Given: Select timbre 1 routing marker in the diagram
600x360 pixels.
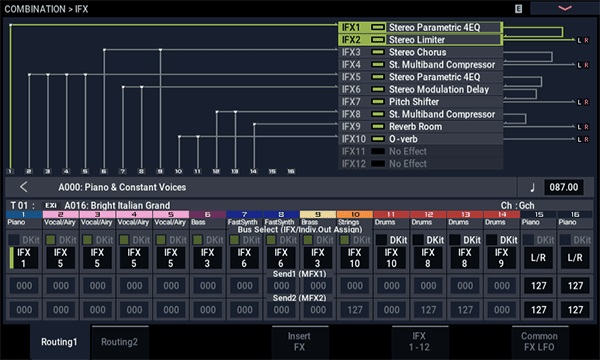Looking at the screenshot, I should [x=10, y=171].
